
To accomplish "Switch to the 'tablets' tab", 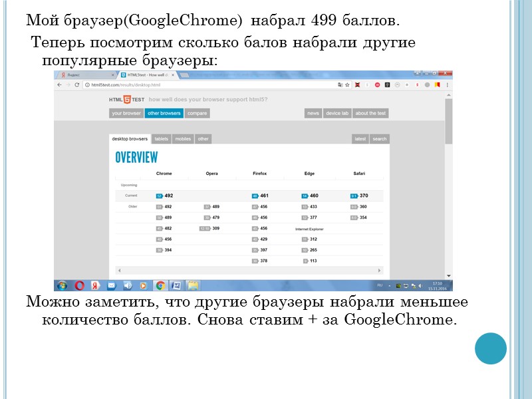I will (161, 139).
